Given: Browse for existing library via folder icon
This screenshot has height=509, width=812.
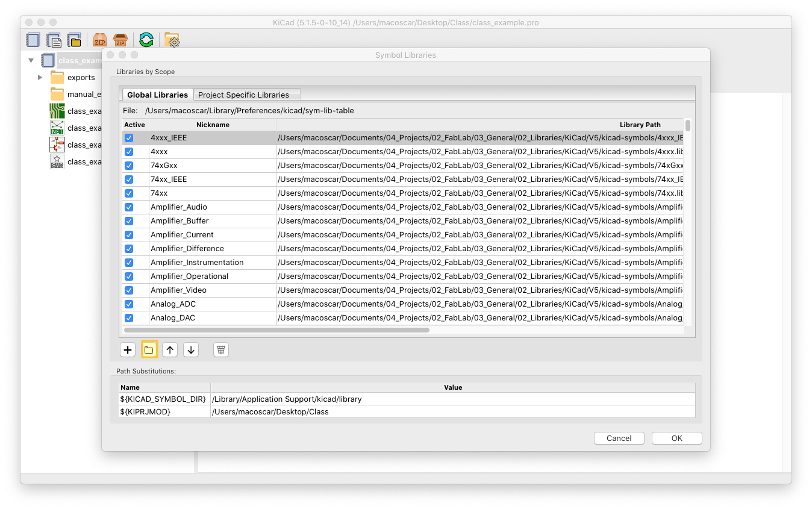Looking at the screenshot, I should pyautogui.click(x=149, y=350).
